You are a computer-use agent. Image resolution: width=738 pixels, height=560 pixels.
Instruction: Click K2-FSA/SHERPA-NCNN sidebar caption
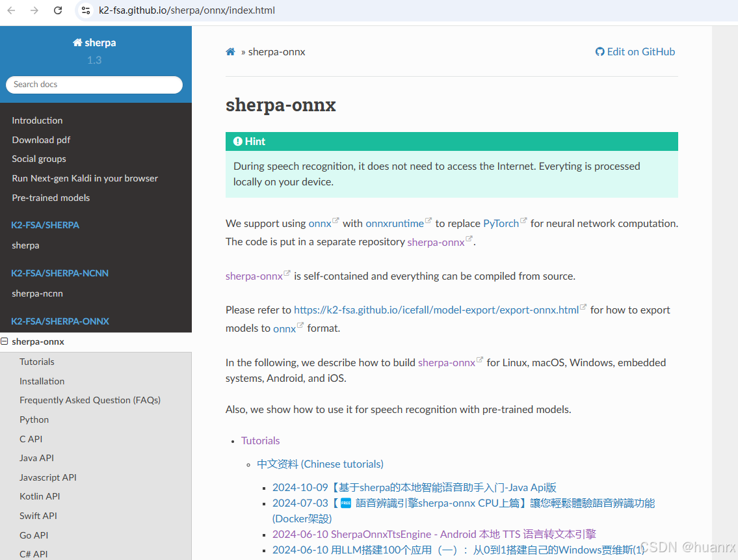point(60,273)
